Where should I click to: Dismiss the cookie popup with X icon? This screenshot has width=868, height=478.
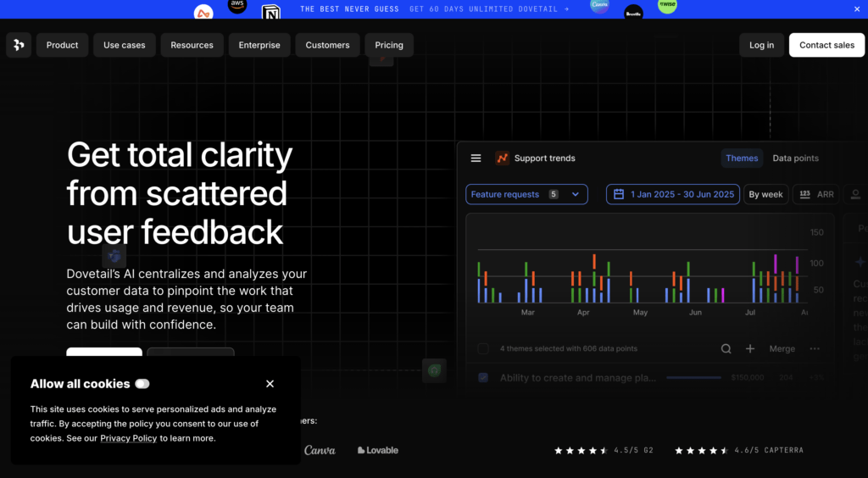pyautogui.click(x=270, y=384)
